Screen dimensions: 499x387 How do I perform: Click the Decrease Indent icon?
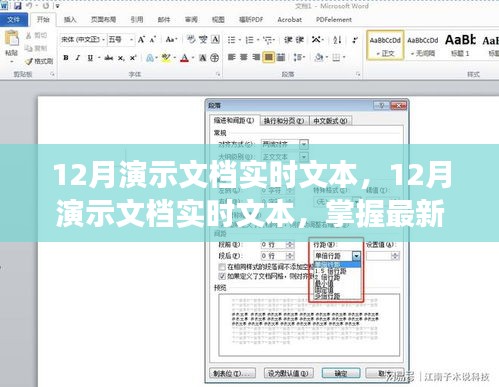(x=288, y=40)
